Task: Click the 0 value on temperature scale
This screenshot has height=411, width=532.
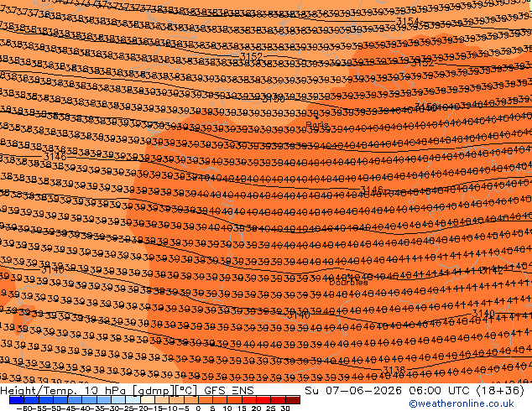Action: (198, 408)
